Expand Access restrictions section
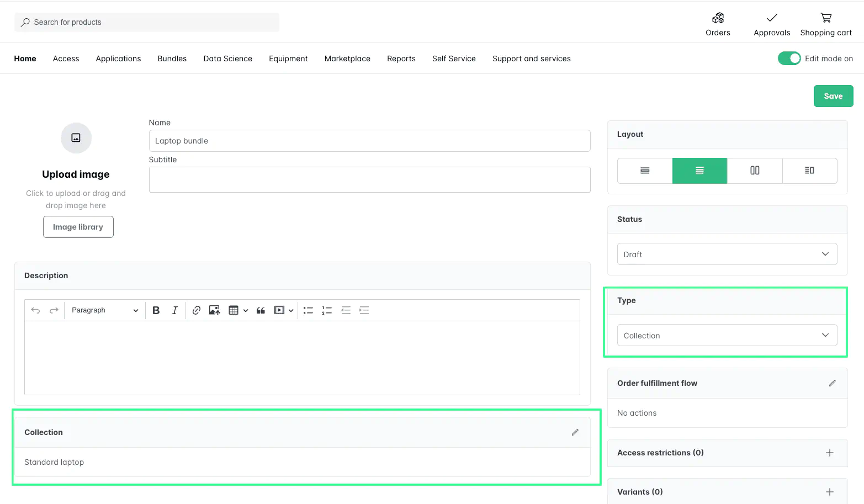Viewport: 864px width, 504px height. (x=829, y=452)
